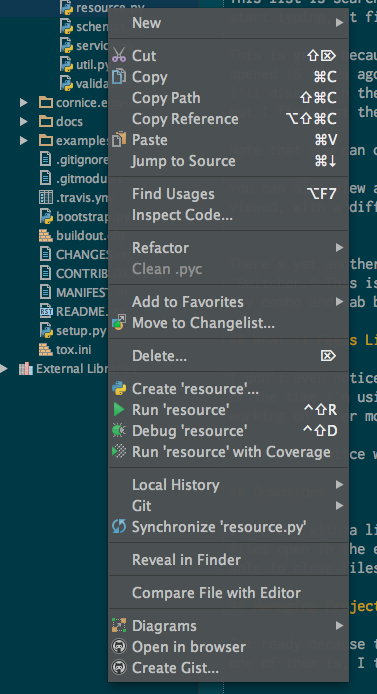
Task: Click the Python logo beside Create 'resource'
Action: click(x=119, y=389)
